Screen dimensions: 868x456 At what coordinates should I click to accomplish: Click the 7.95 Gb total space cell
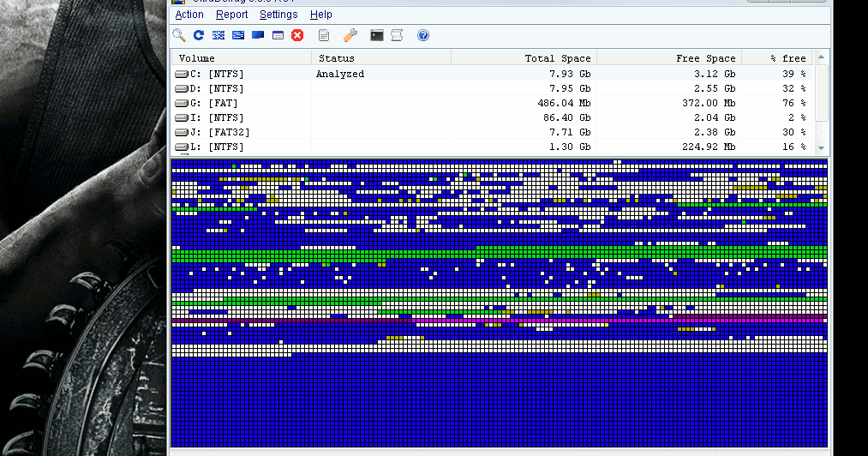click(570, 88)
